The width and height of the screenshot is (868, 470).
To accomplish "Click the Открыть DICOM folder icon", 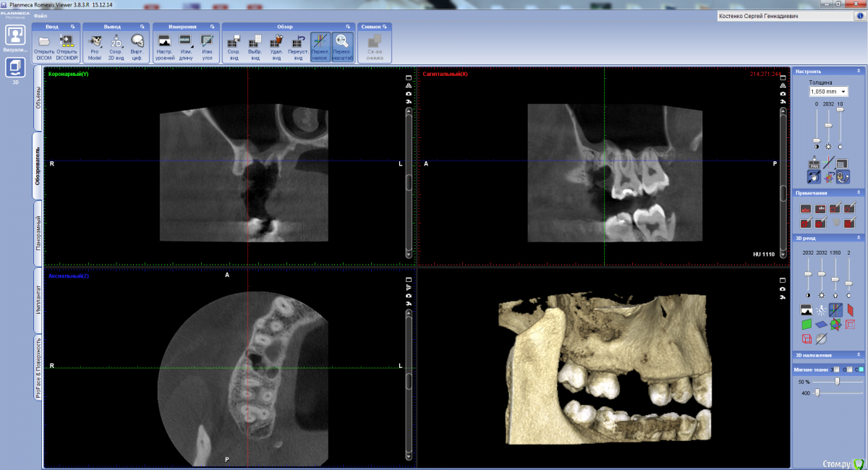I will point(44,41).
